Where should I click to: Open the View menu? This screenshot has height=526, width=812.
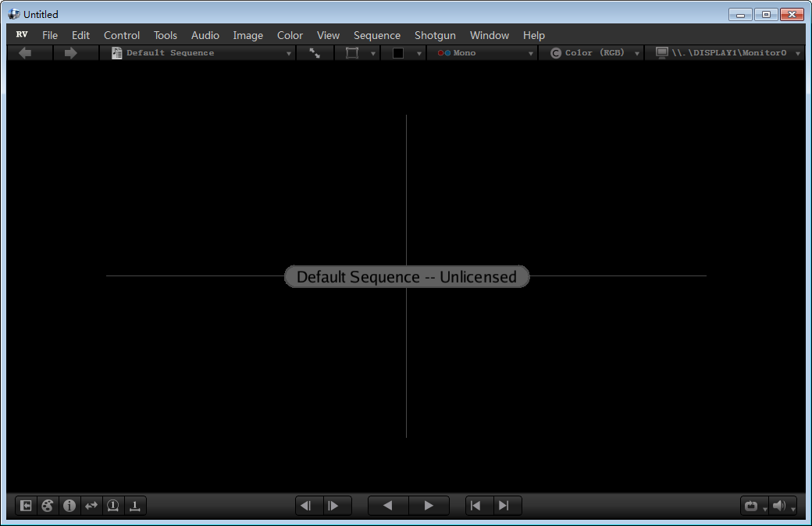[x=329, y=35]
